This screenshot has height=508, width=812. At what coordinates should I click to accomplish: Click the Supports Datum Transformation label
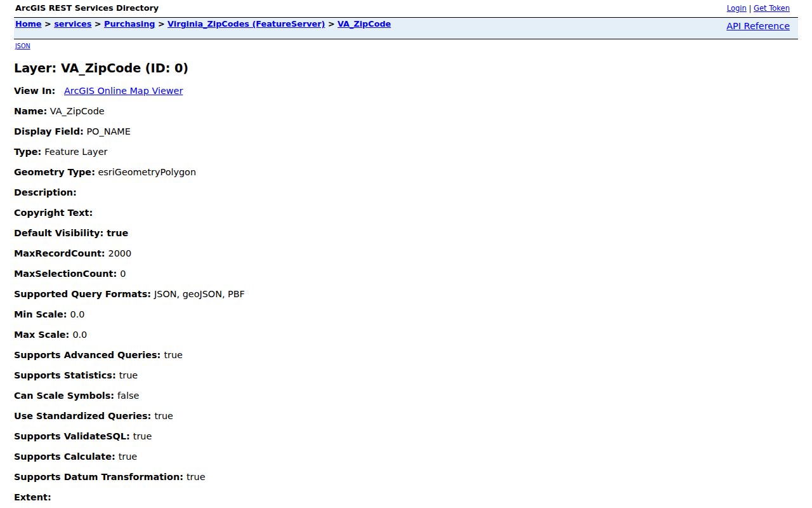click(99, 477)
